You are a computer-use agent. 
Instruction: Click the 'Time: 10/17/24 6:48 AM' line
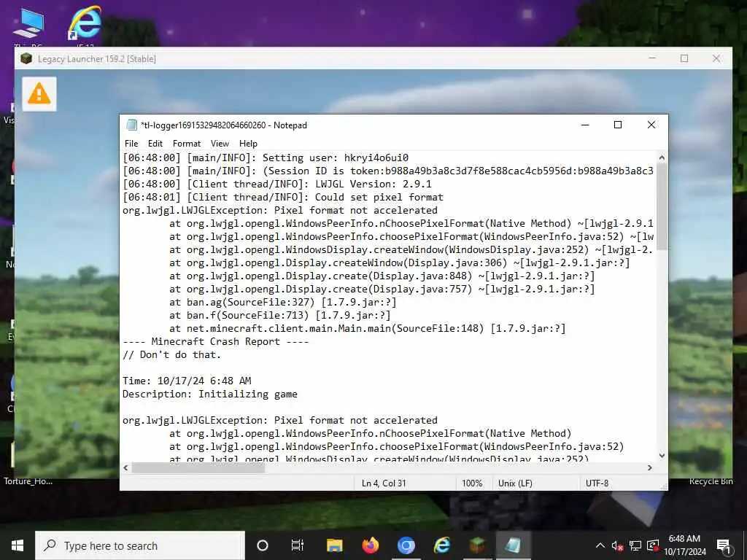pyautogui.click(x=187, y=381)
